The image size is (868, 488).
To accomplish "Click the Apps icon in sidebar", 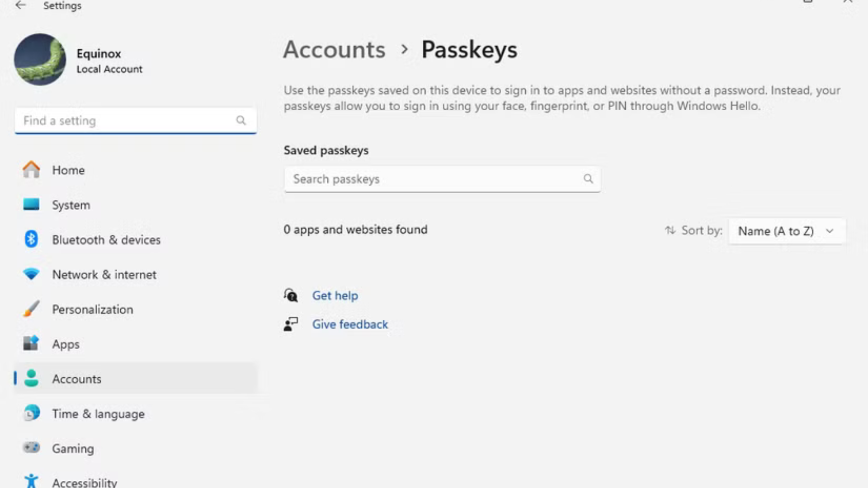I will [31, 343].
